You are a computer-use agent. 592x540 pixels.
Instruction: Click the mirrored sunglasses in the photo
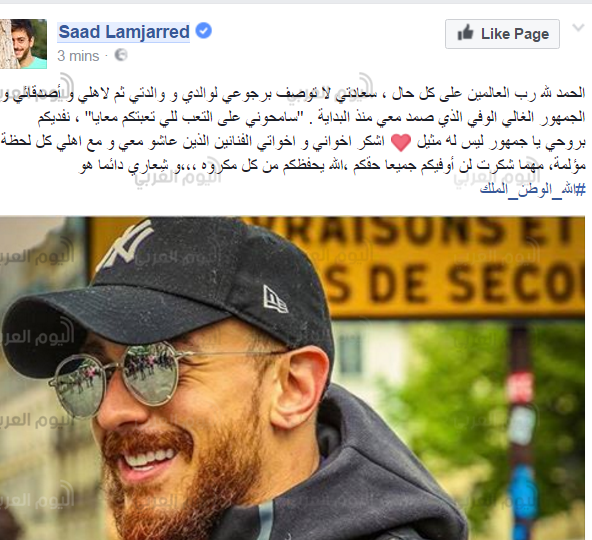click(117, 378)
